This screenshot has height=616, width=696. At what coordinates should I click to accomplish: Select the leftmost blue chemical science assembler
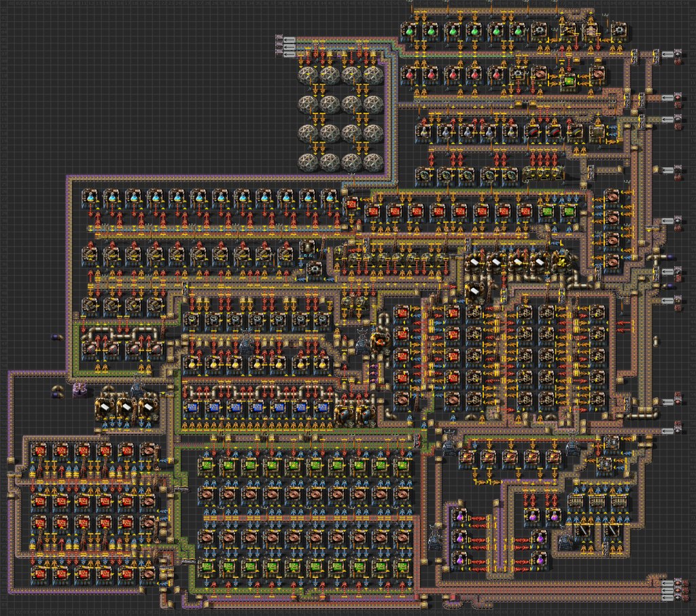pyautogui.click(x=91, y=198)
